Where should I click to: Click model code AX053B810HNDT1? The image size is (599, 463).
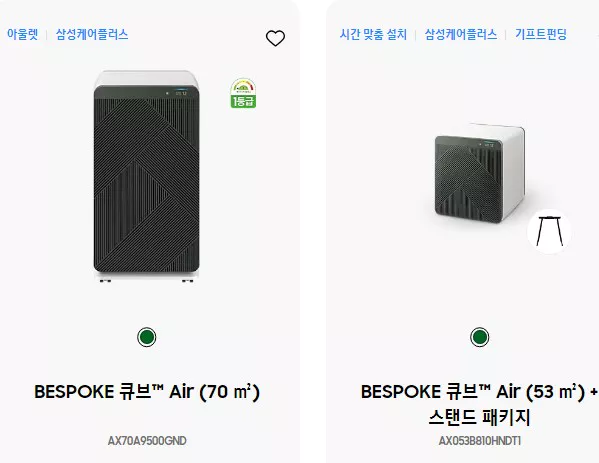(479, 441)
